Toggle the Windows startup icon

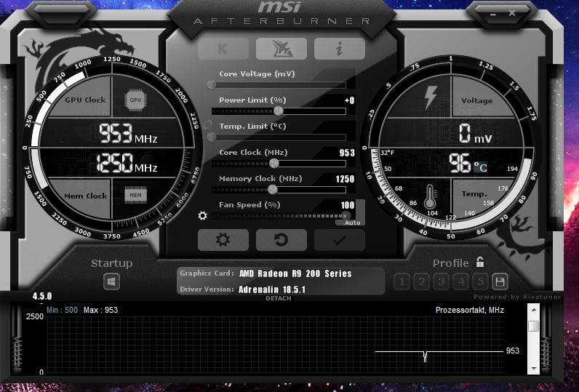[111, 281]
